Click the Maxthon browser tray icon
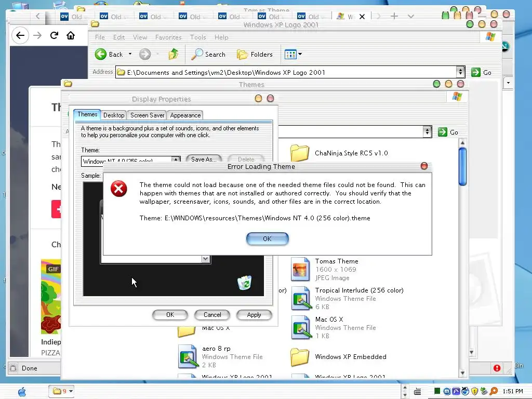532x399 pixels. tap(447, 392)
